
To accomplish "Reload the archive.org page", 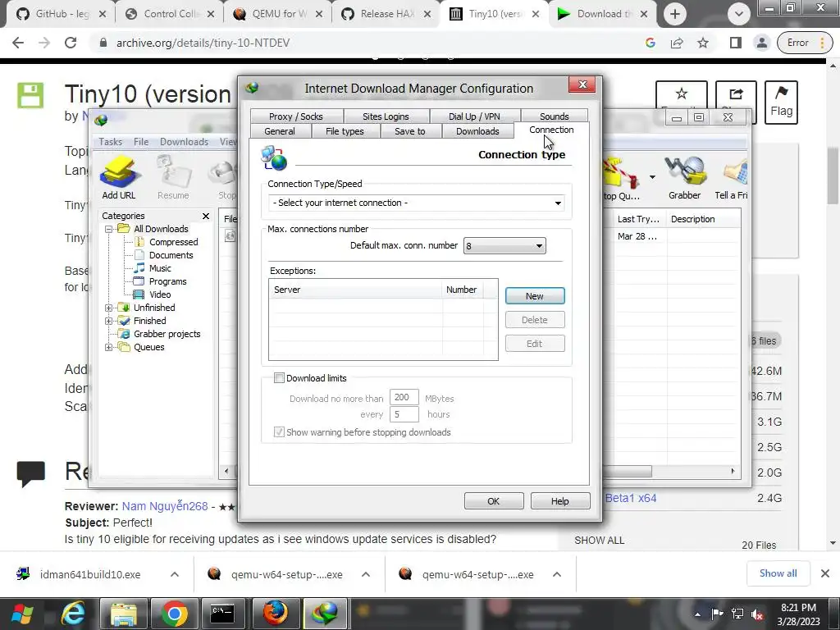I will click(71, 43).
